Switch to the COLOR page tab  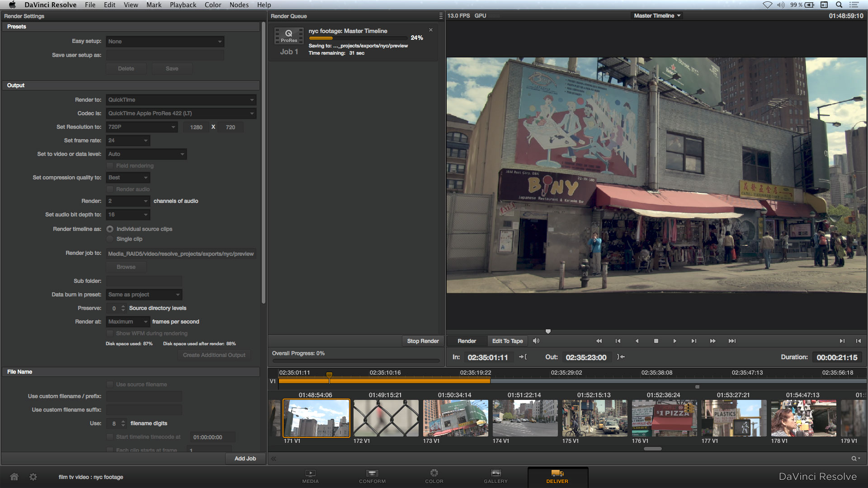[x=434, y=476]
